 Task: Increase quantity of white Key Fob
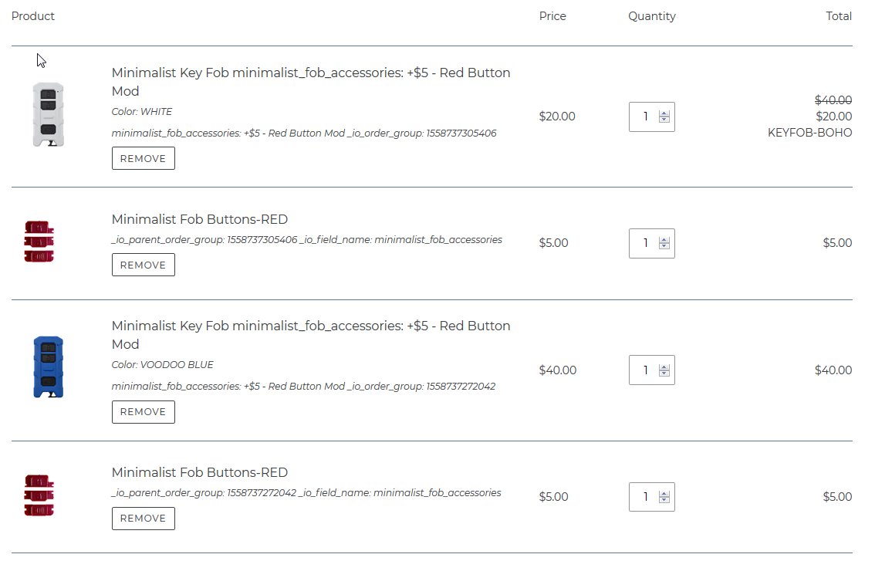click(664, 113)
